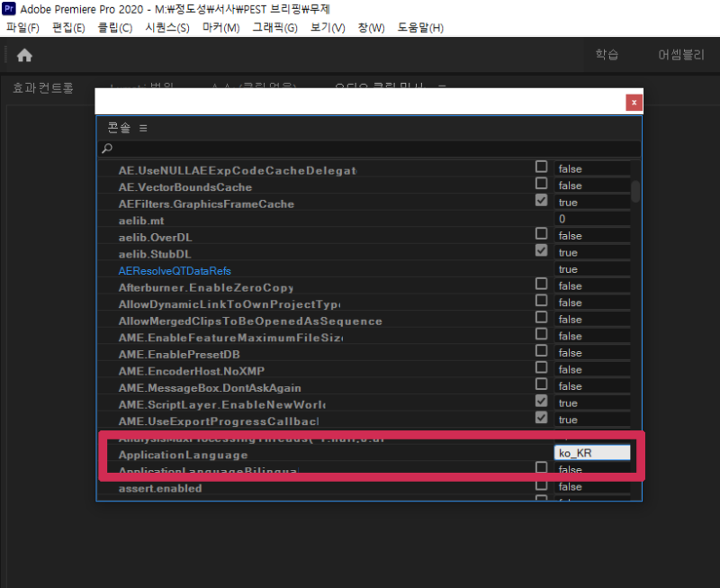Open the 그래픽(G) menu

(x=274, y=28)
